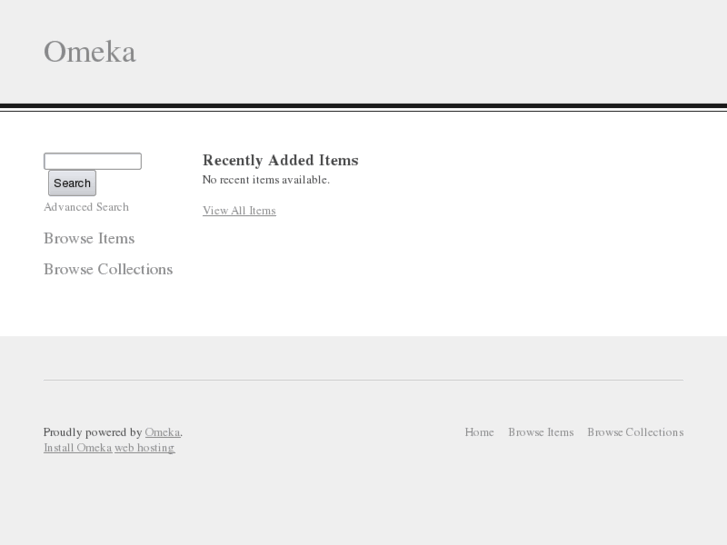Viewport: 727px width, 545px height.
Task: Click the gray header background right of title
Action: point(450,52)
